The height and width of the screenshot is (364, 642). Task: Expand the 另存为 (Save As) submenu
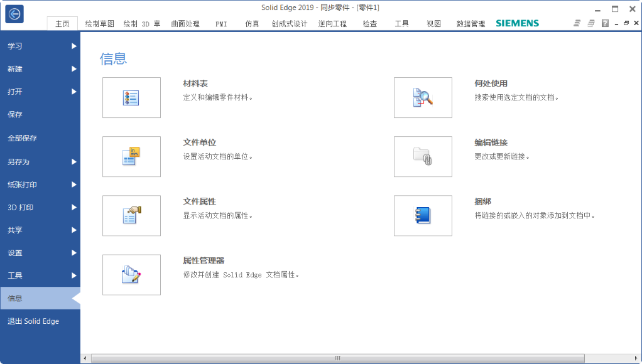click(40, 162)
